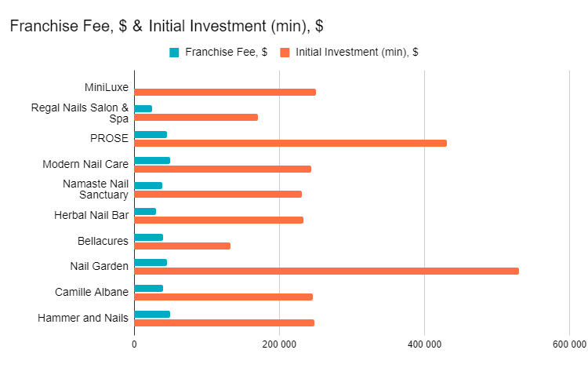The width and height of the screenshot is (588, 368).
Task: Click the orange Initial Investment legend swatch
Action: (285, 53)
